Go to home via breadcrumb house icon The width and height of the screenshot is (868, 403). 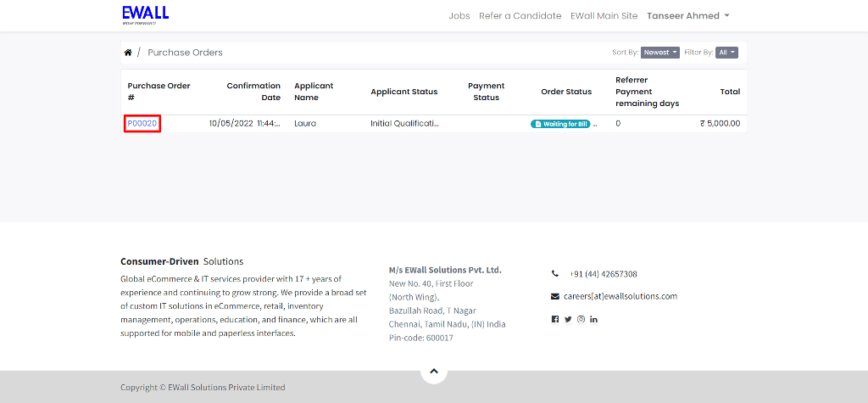128,53
